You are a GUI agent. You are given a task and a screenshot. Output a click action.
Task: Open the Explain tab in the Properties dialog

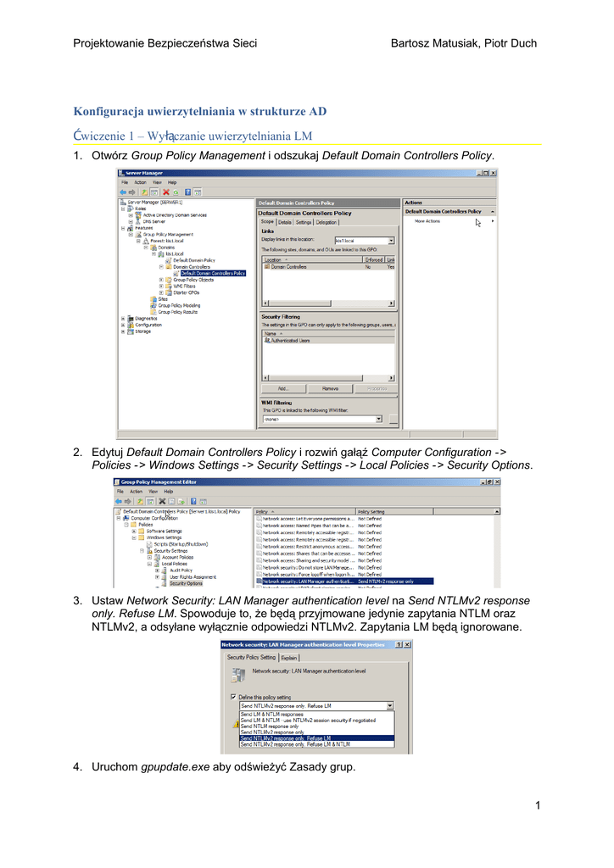click(289, 657)
